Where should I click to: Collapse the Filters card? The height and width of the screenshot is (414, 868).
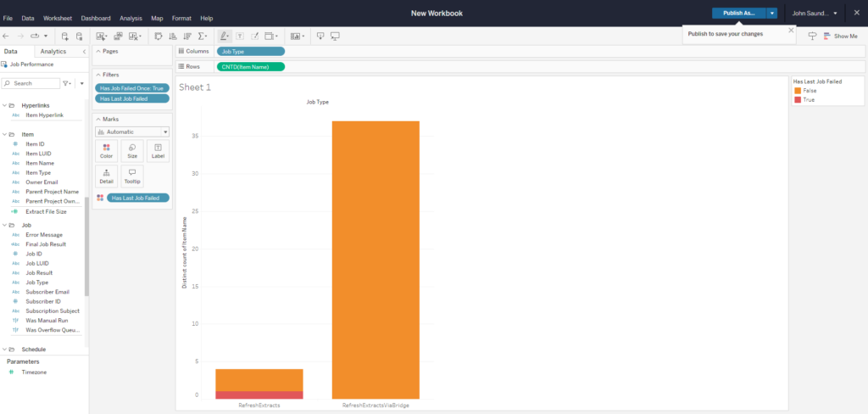[x=98, y=75]
